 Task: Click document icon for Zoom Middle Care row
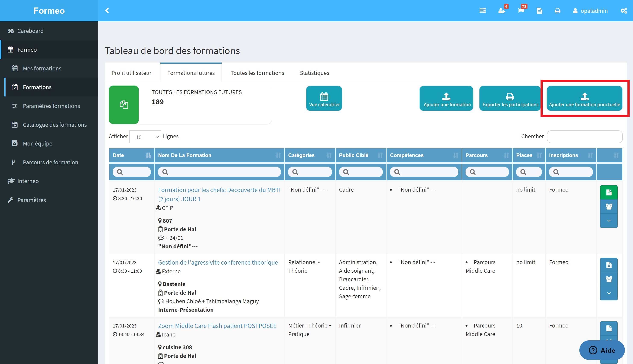pyautogui.click(x=609, y=328)
